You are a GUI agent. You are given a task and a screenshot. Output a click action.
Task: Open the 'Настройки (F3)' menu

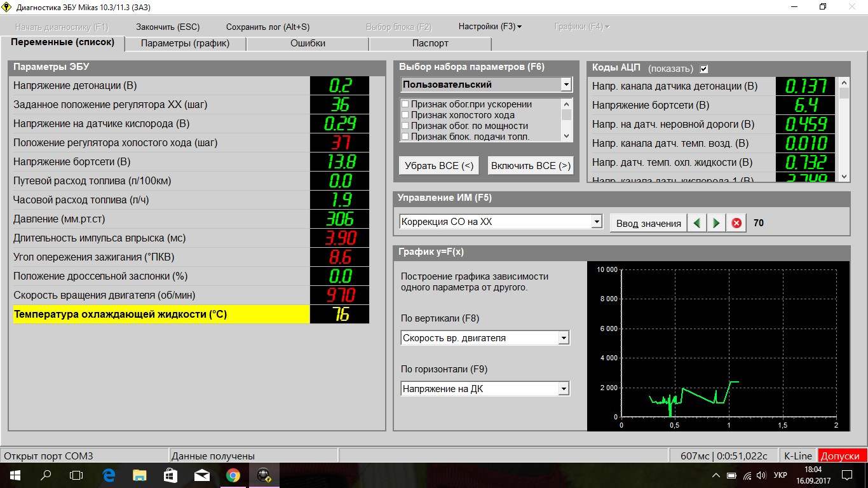pyautogui.click(x=489, y=27)
